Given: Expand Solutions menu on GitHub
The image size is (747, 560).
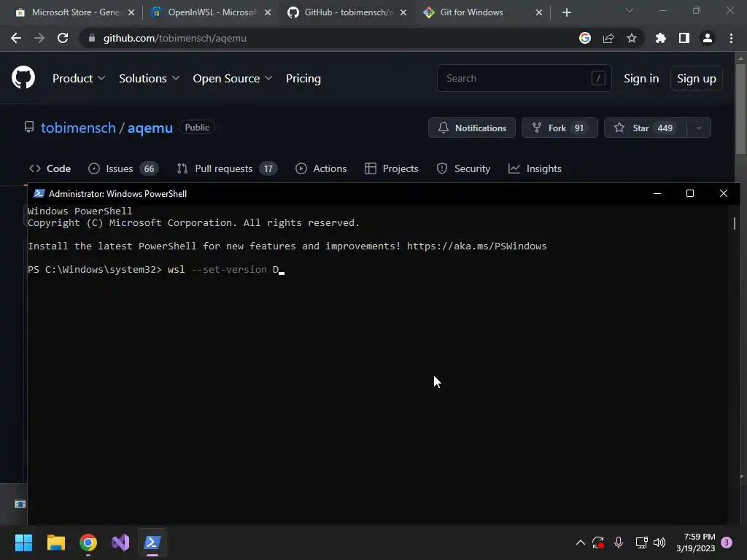Looking at the screenshot, I should tap(149, 79).
